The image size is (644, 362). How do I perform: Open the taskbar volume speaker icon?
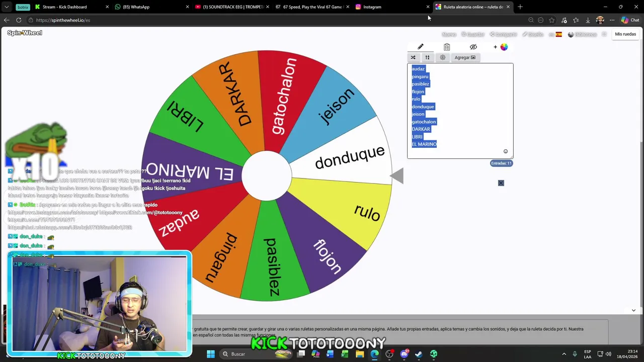[608, 354]
